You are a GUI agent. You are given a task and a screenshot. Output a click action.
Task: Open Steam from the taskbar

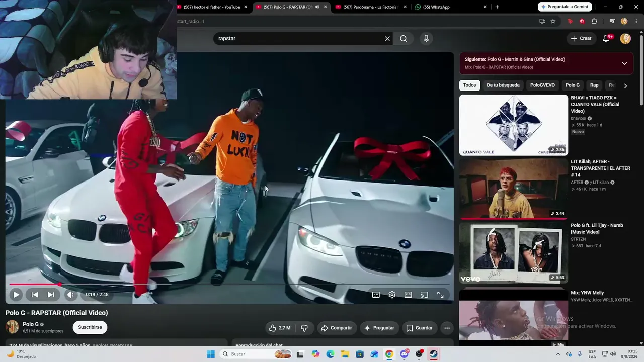coord(433,354)
